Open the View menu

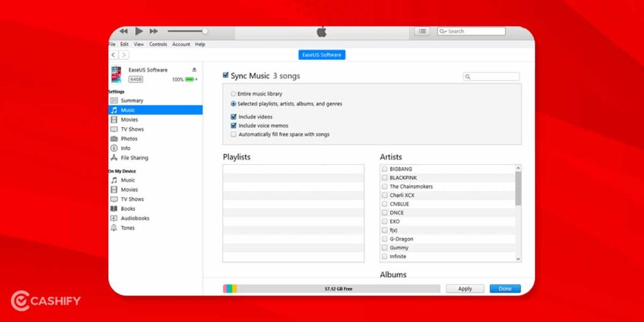coord(139,45)
